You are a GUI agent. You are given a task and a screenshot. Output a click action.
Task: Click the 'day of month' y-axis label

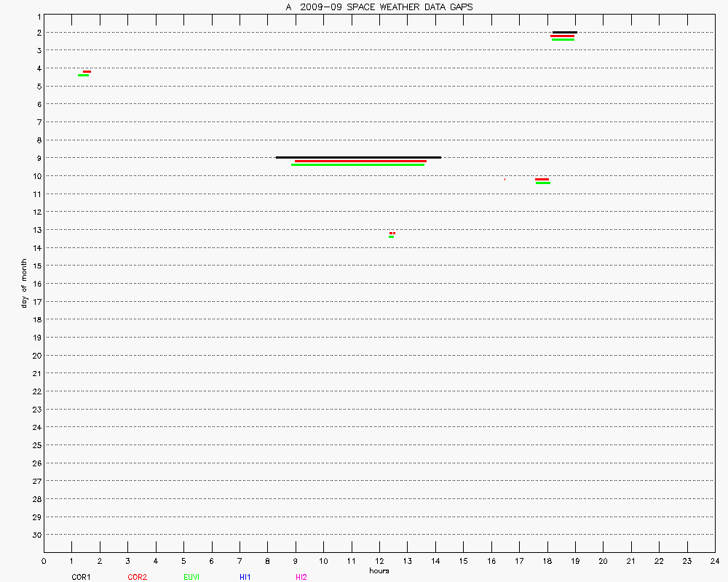(24, 283)
